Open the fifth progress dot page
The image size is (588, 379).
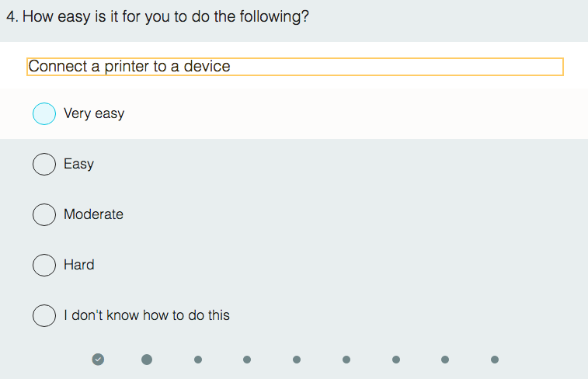coord(297,360)
